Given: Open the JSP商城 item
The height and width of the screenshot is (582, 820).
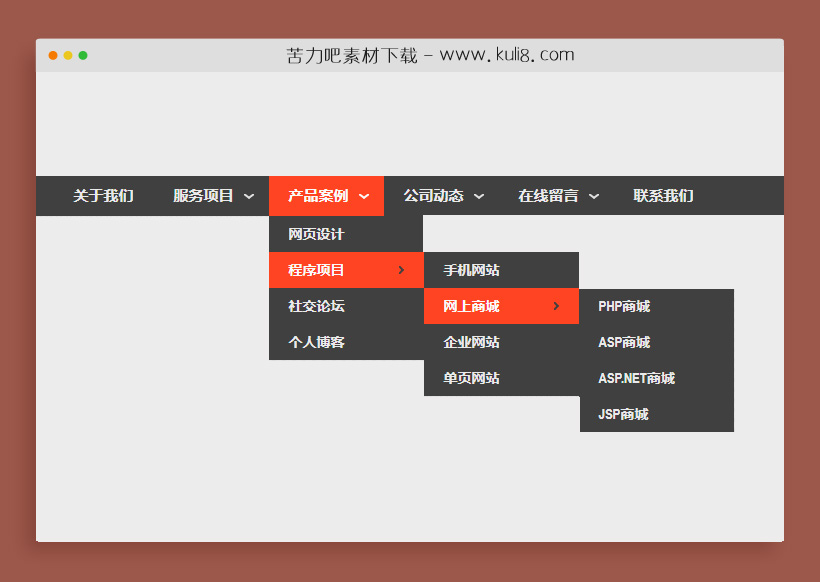Looking at the screenshot, I should [623, 414].
